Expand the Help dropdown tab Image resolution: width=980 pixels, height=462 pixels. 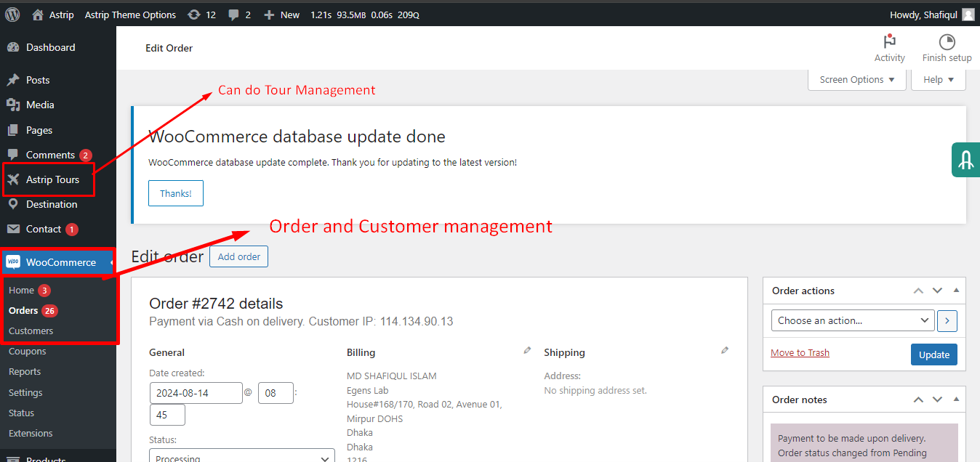[939, 80]
